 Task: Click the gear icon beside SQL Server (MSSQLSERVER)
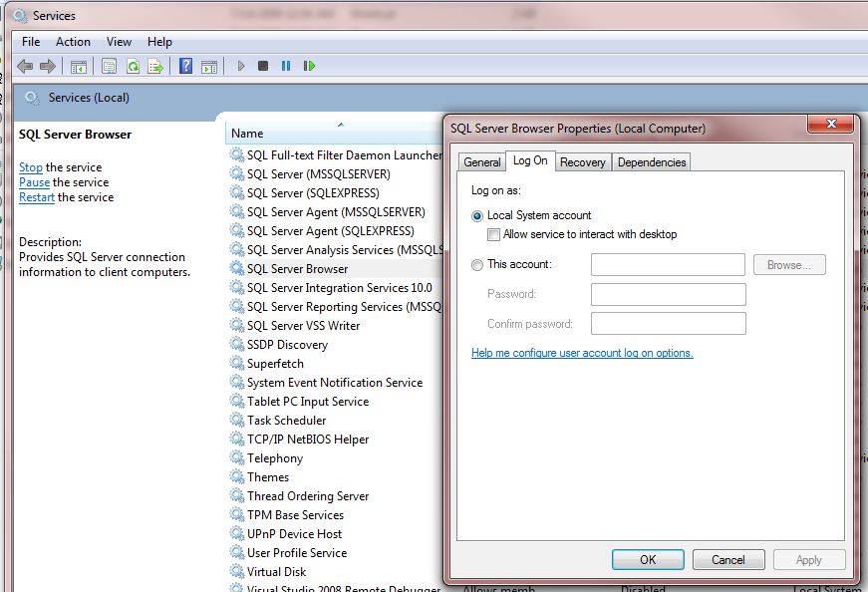(237, 173)
